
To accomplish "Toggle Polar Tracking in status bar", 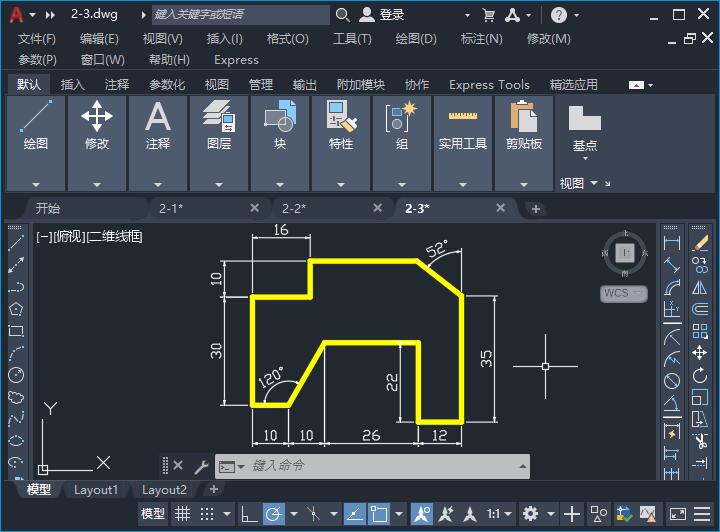I will pos(274,514).
